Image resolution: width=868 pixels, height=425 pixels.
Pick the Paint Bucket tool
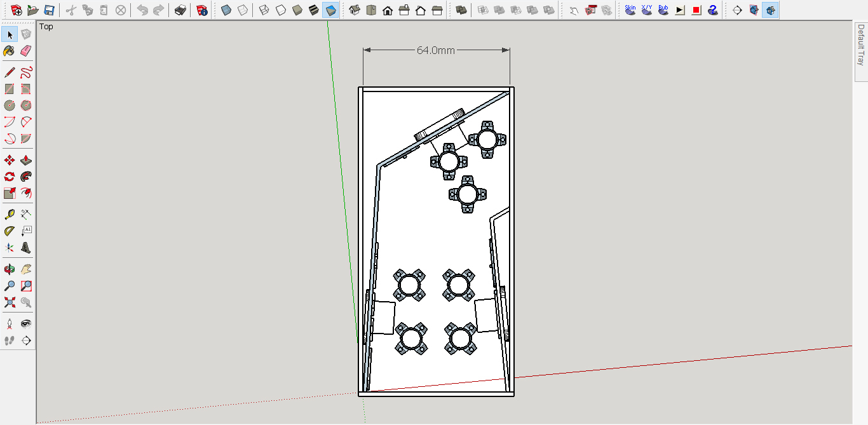[10, 51]
